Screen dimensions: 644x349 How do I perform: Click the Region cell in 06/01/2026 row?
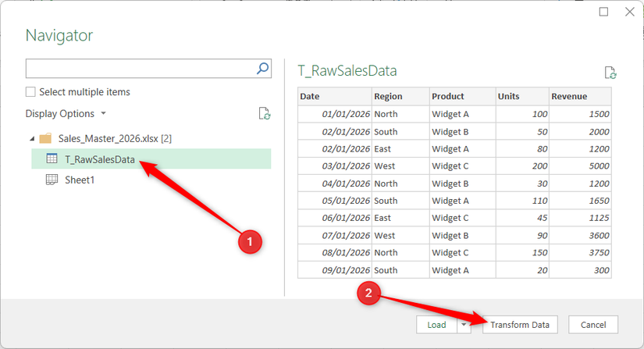(401, 218)
